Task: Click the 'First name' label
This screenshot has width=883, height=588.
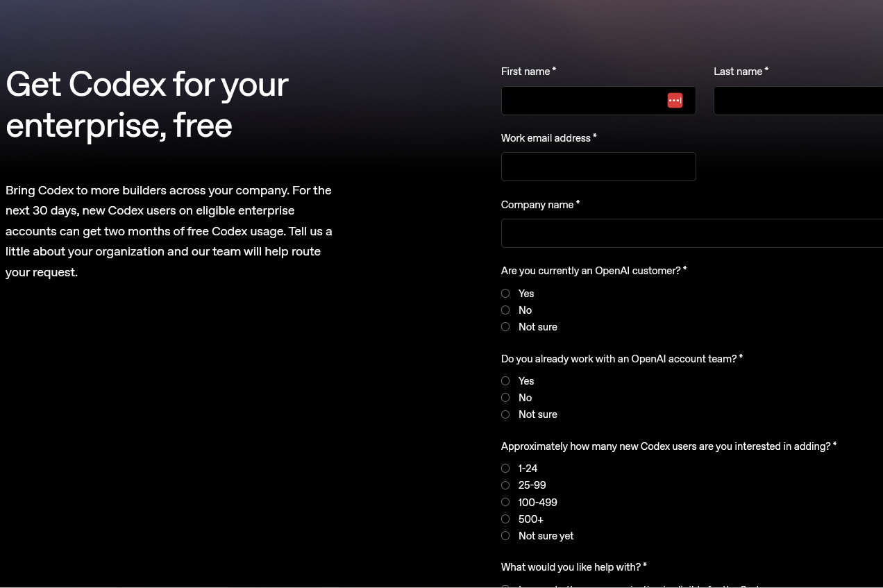Action: pyautogui.click(x=528, y=72)
